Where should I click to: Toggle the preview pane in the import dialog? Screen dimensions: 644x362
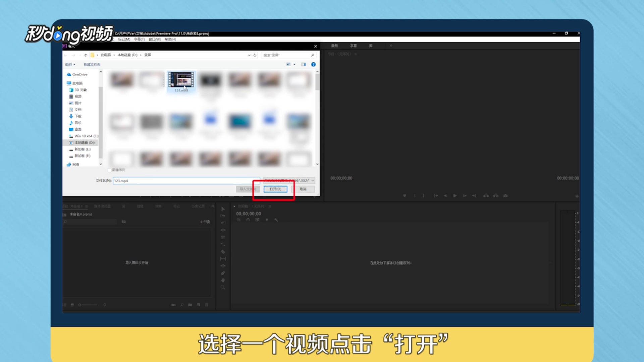pos(304,64)
